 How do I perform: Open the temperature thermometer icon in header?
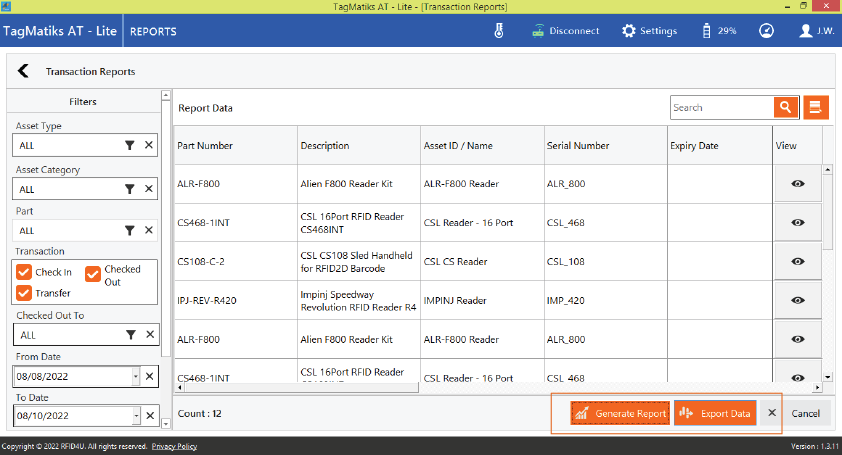[x=498, y=31]
